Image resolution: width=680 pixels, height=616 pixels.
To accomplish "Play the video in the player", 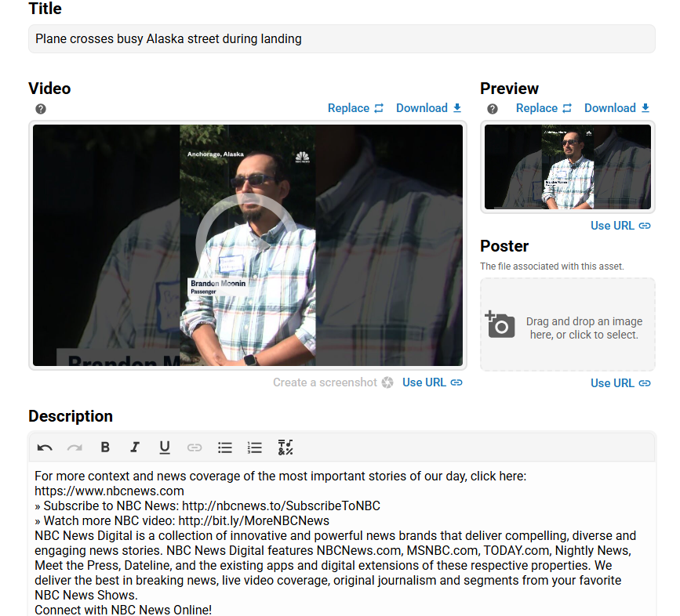I will [247, 245].
